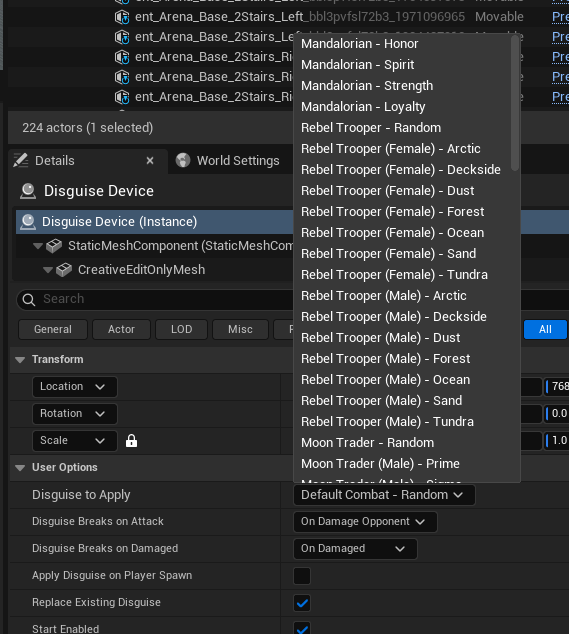This screenshot has height=634, width=569.
Task: Click the World Settings globe icon
Action: click(x=183, y=161)
